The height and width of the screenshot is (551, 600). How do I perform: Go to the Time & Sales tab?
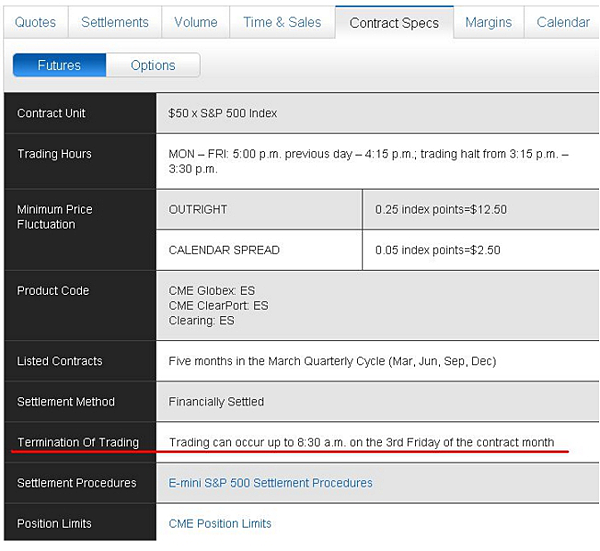point(282,22)
